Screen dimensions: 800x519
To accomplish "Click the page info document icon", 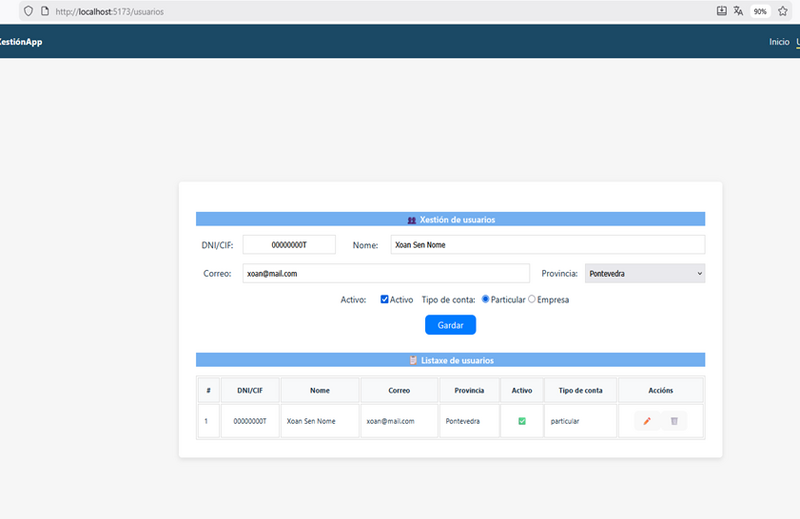I will pyautogui.click(x=45, y=11).
